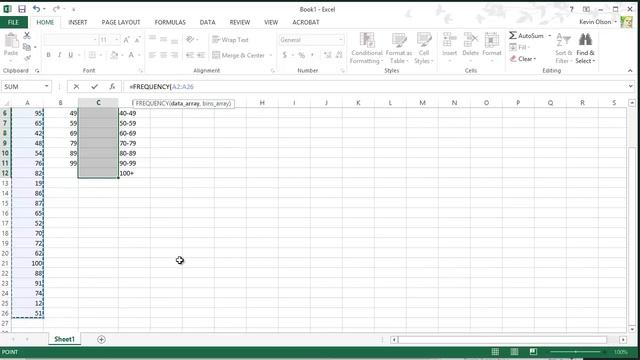The height and width of the screenshot is (360, 640).
Task: Switch to the VIEW tab
Action: [271, 22]
